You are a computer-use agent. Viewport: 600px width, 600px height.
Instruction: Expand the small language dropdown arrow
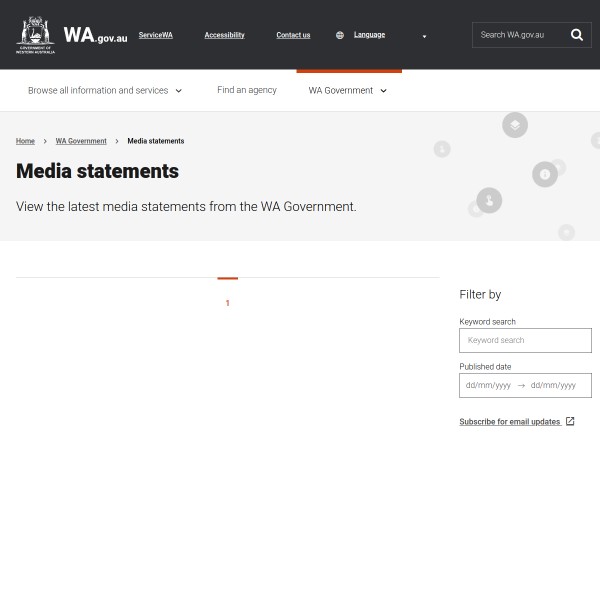424,36
